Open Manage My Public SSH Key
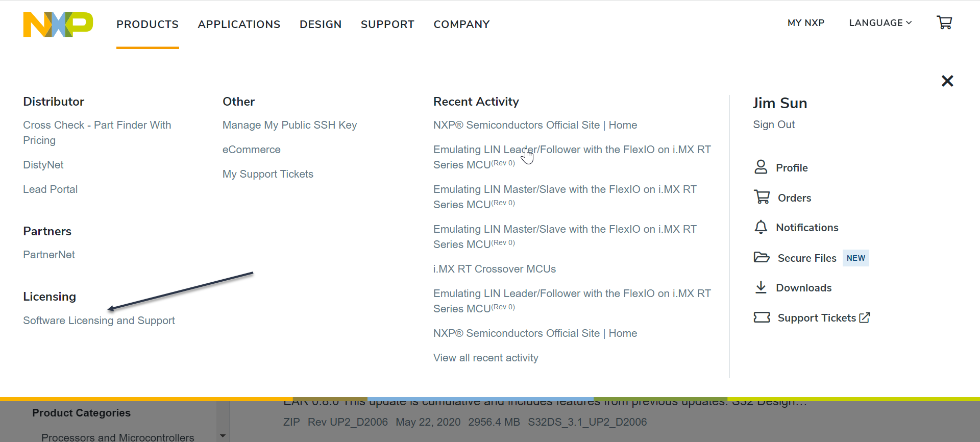Screen dimensions: 980x442 click(289, 125)
